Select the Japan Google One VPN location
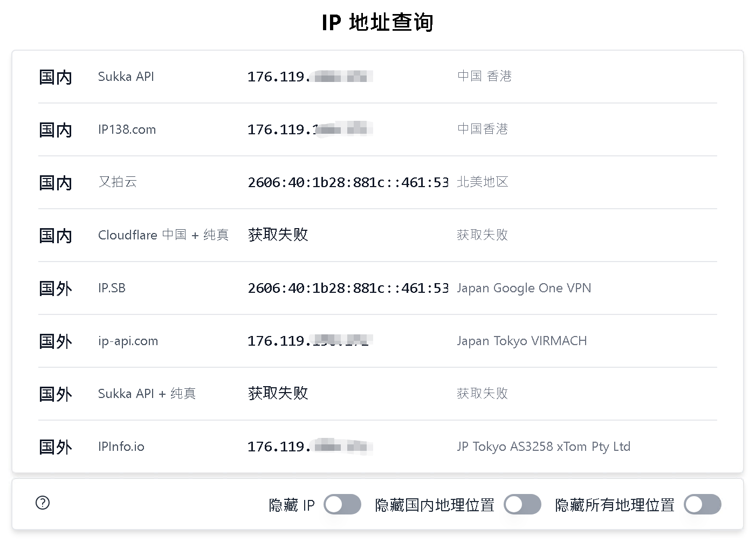Screen dimensions: 756x549 pos(524,289)
